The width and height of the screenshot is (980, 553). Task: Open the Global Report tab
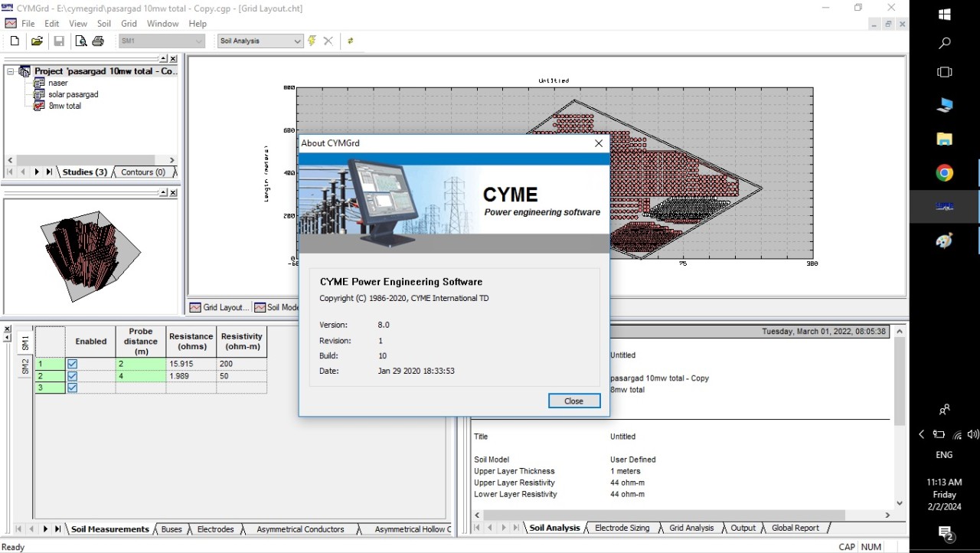coord(795,528)
